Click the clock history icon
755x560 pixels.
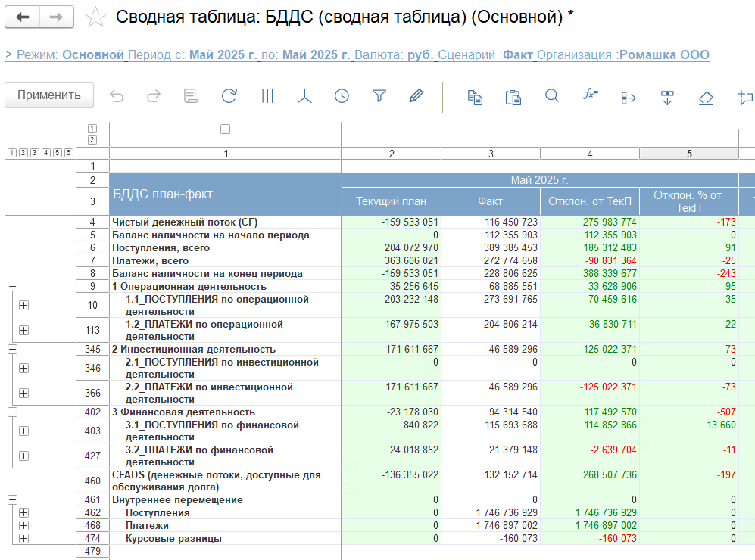pos(342,96)
